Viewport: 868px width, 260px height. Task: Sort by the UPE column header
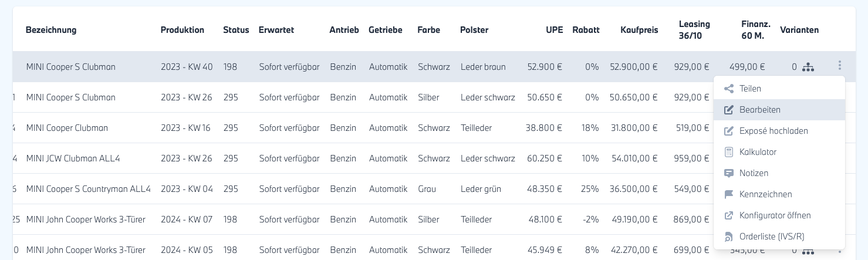coord(554,30)
